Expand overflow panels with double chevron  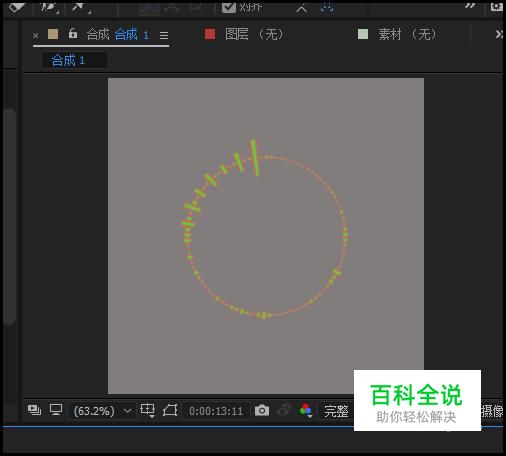point(499,34)
